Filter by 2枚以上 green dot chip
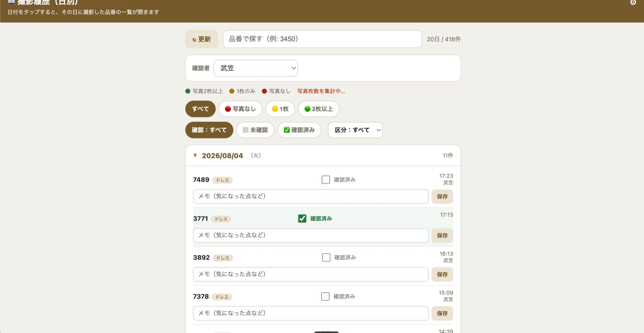The width and height of the screenshot is (644, 333). [x=319, y=109]
